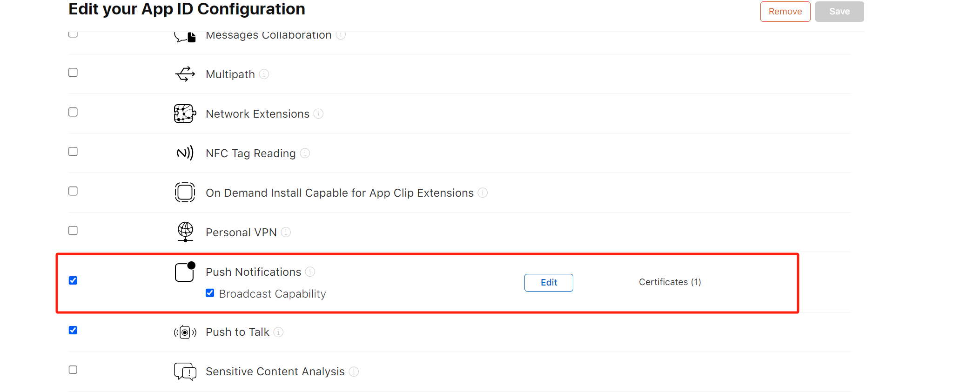980x392 pixels.
Task: Click the Push Notifications badge icon
Action: pyautogui.click(x=185, y=272)
